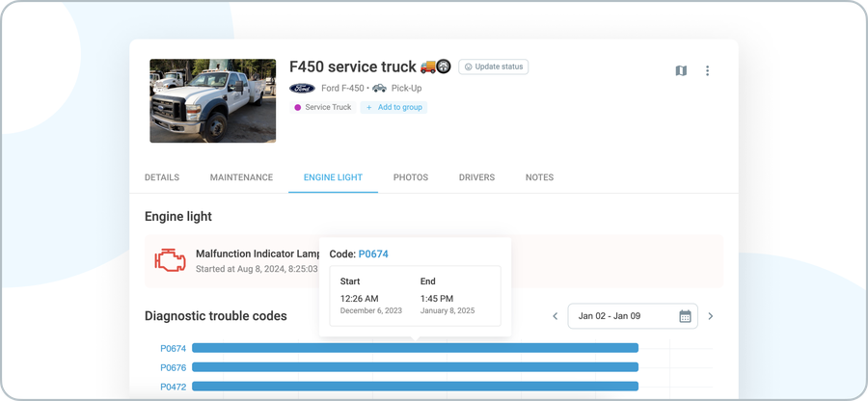Open the three-dot more options menu
This screenshot has width=868, height=401.
click(707, 70)
